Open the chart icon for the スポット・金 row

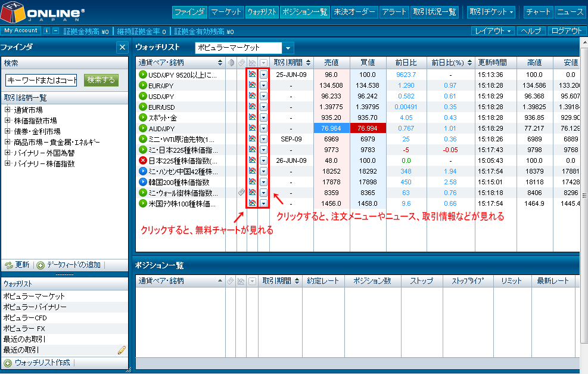(x=253, y=118)
